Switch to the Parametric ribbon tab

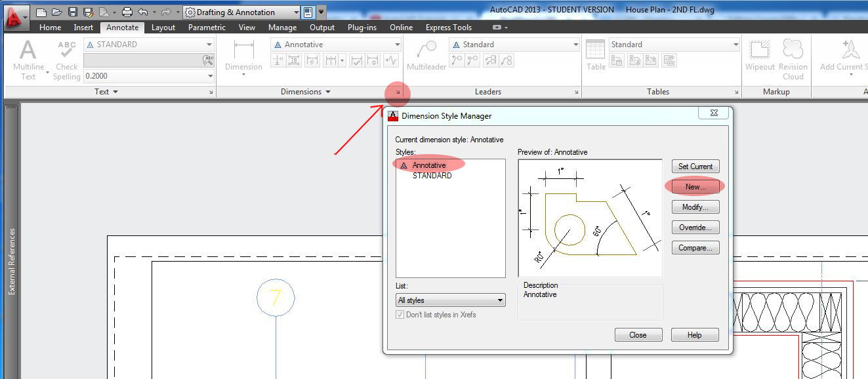(207, 28)
